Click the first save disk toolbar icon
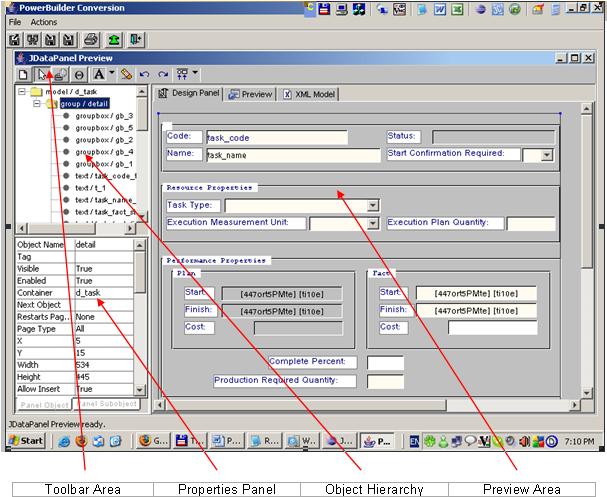607x497 pixels. (15, 39)
